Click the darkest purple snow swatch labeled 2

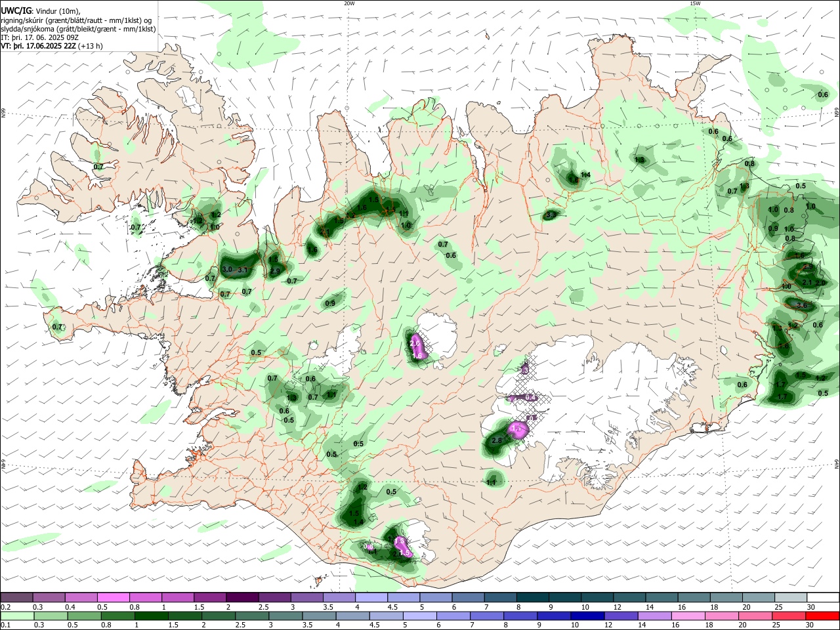click(x=242, y=597)
